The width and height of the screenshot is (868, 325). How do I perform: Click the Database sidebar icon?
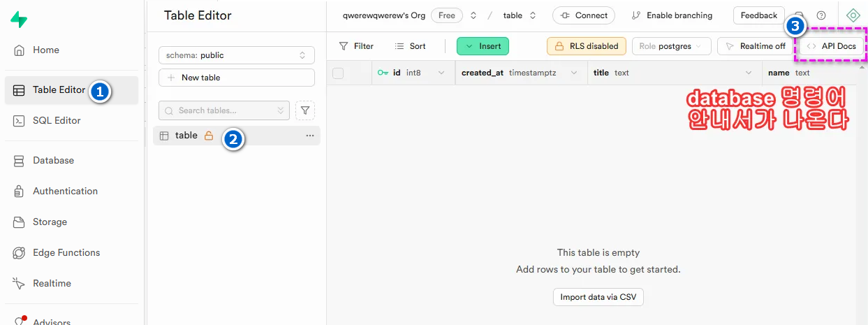(x=20, y=161)
